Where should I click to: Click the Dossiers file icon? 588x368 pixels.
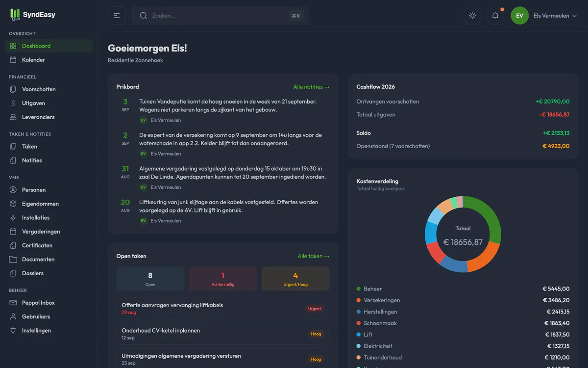(x=13, y=273)
